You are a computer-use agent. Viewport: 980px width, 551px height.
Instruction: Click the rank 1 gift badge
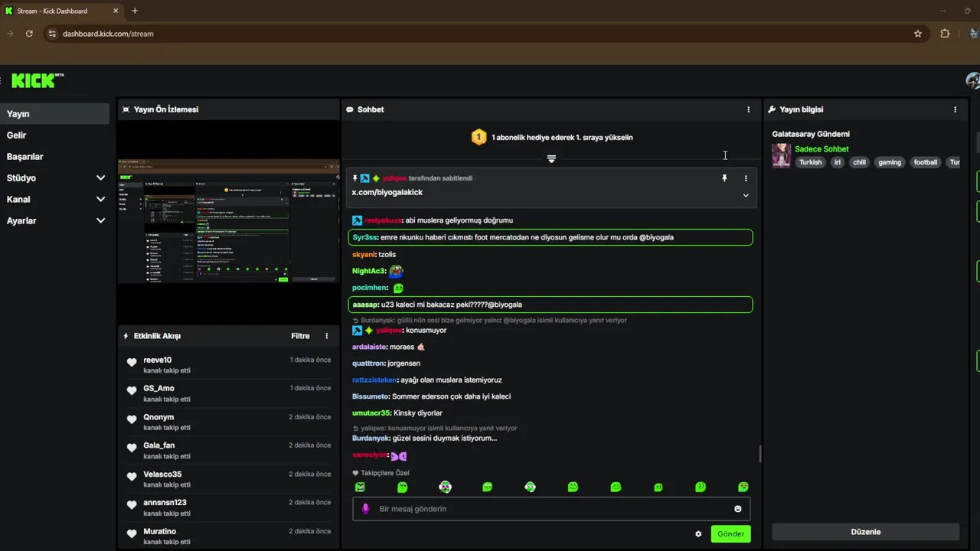click(x=479, y=138)
